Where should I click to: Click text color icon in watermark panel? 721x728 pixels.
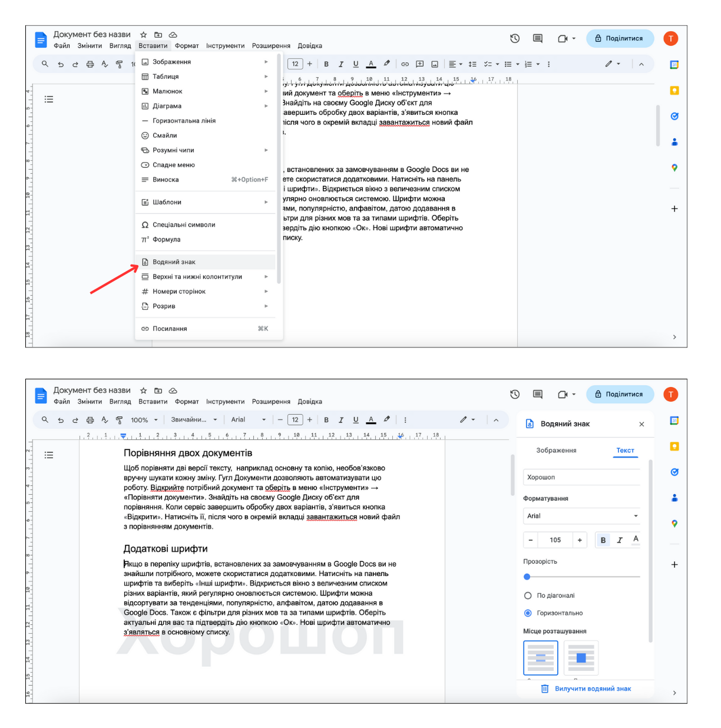pos(636,540)
